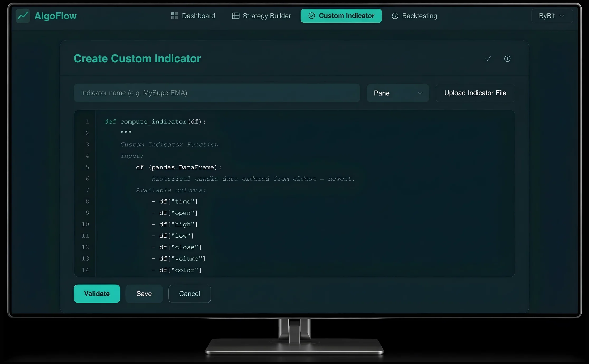The height and width of the screenshot is (364, 589).
Task: Click the validation checkmark icon near Create Custom Indicator
Action: click(487, 59)
